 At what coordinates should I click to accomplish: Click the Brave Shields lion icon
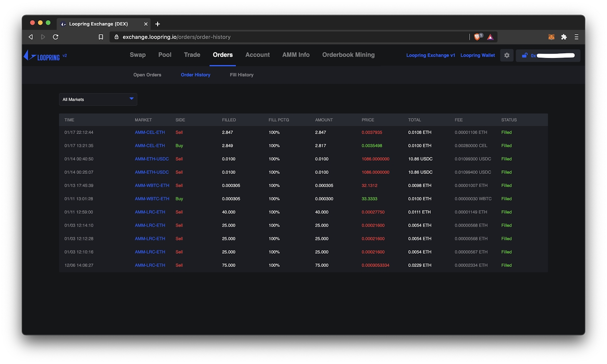(x=477, y=37)
